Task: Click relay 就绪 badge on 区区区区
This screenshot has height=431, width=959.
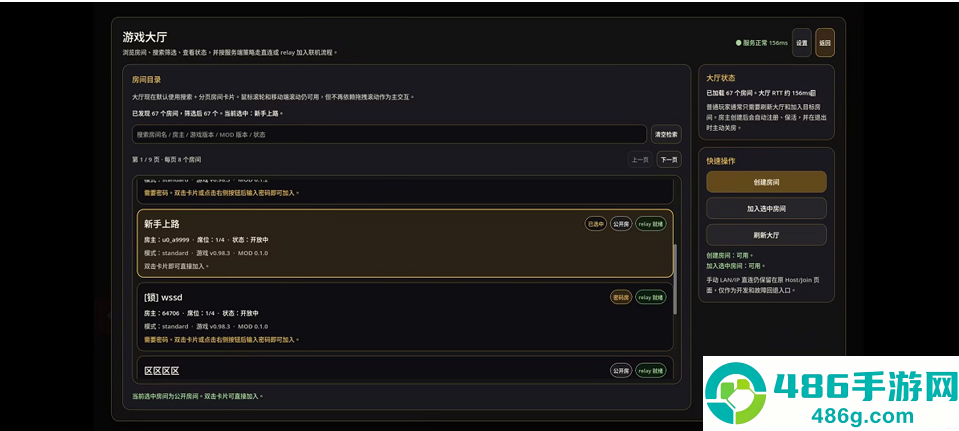Action: point(651,370)
